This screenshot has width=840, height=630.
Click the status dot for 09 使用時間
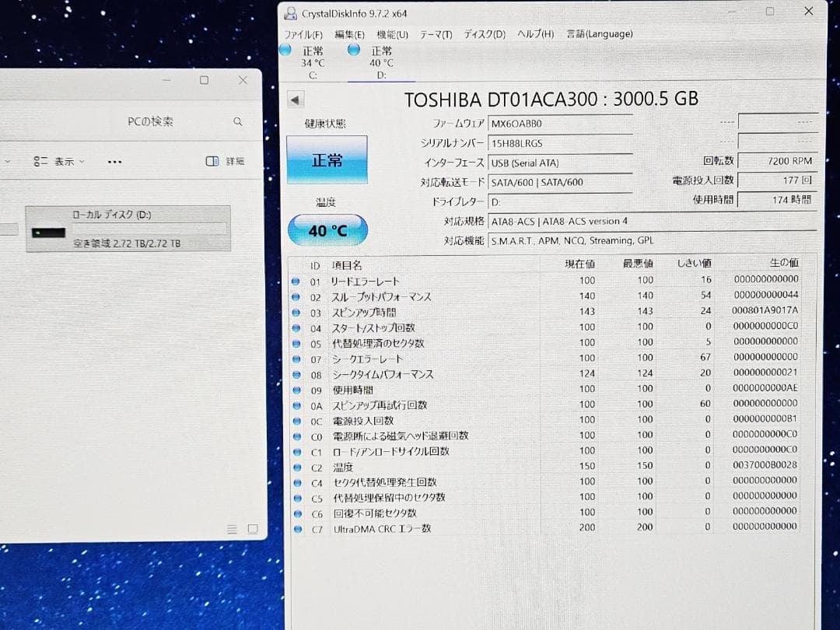[x=296, y=390]
